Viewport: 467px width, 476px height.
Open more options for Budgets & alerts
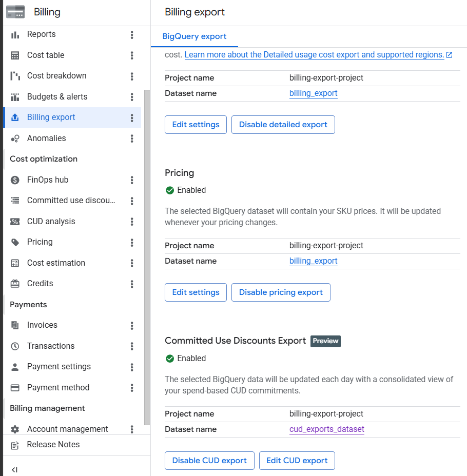[x=132, y=97]
